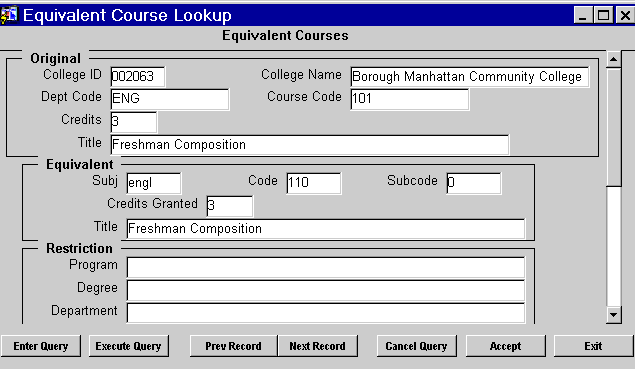Open the window system menu icon
Image resolution: width=635 pixels, height=369 pixels.
point(9,15)
